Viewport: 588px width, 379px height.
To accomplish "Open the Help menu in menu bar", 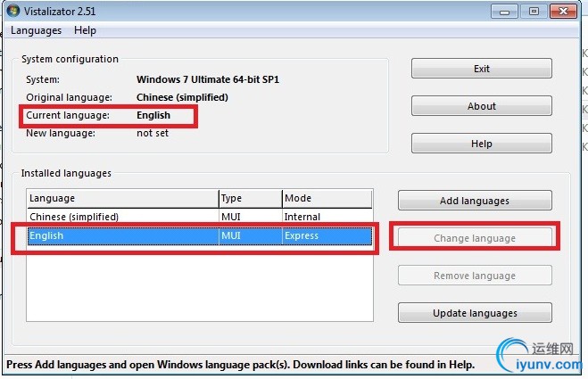I will pos(85,30).
